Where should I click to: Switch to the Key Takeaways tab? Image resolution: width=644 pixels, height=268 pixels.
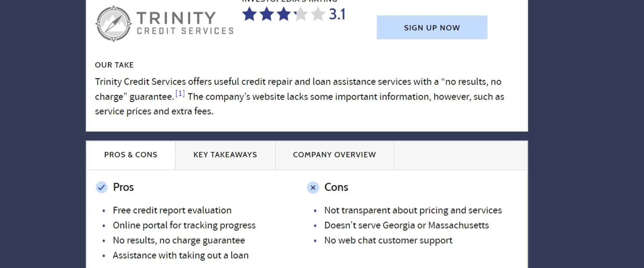point(225,155)
